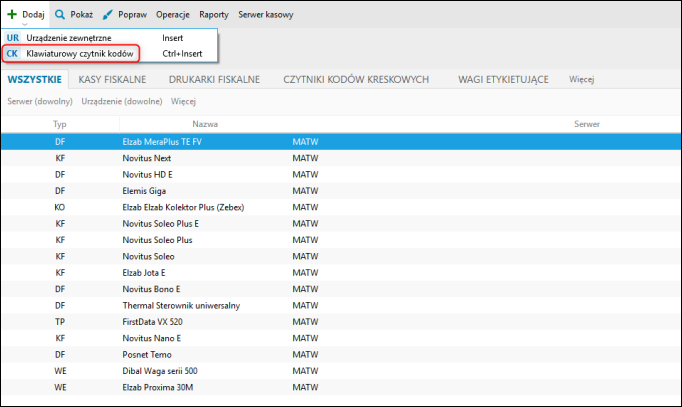Click the brush Popraw icon
The image size is (682, 407).
coord(108,16)
